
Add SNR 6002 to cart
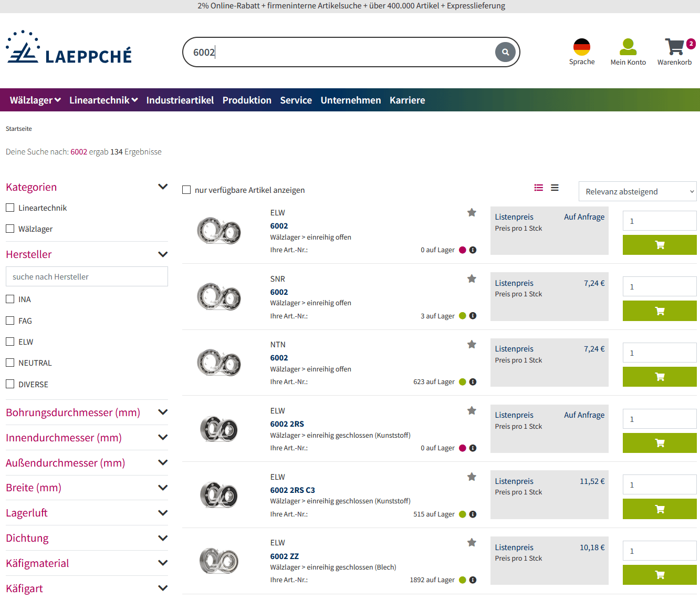660,311
